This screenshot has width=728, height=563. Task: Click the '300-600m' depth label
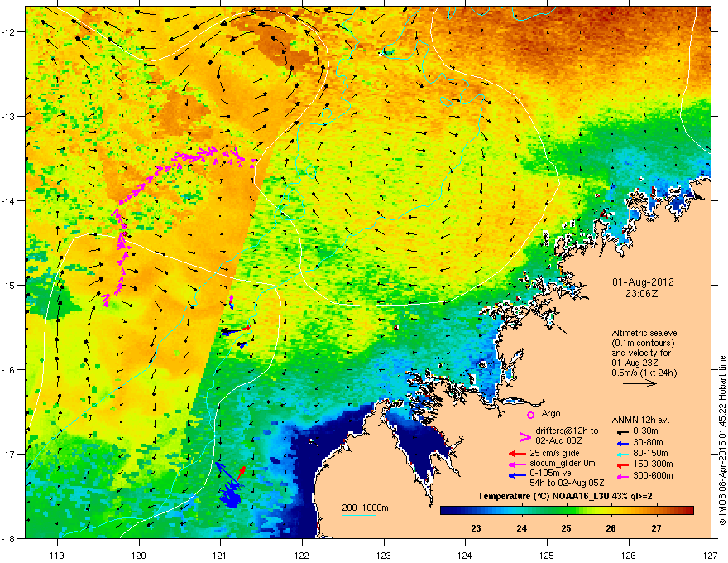[x=654, y=475]
